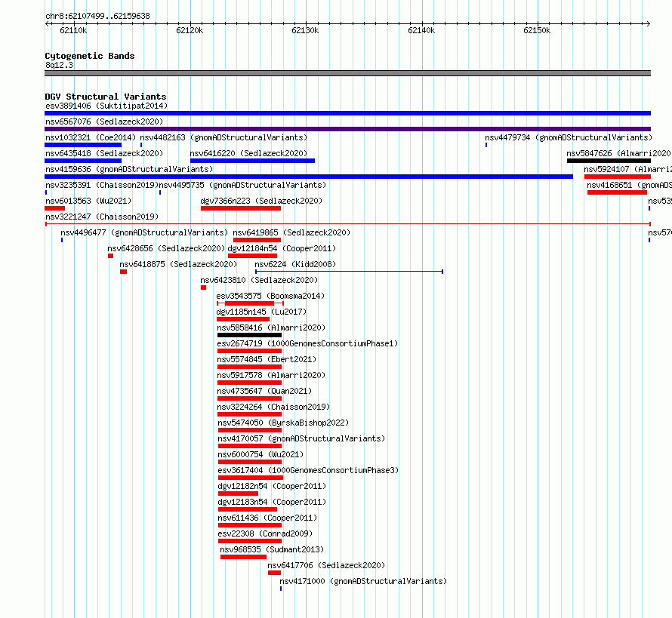Click the thin red line under nsv3221247
This screenshot has height=618, width=672.
(347, 224)
